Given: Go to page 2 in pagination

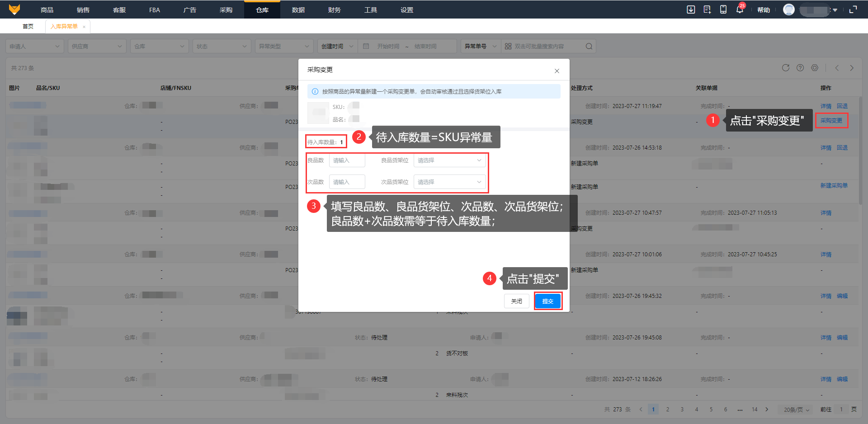Looking at the screenshot, I should 668,410.
